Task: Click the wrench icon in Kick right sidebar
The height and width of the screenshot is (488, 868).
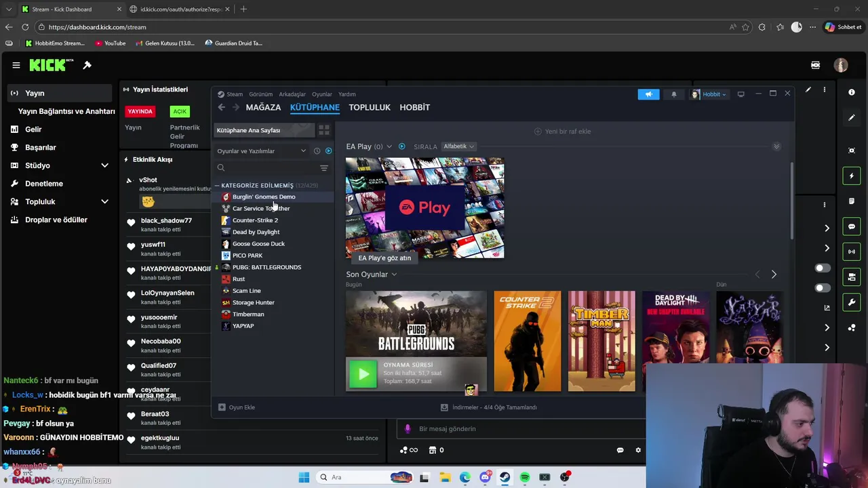Action: coord(852,302)
